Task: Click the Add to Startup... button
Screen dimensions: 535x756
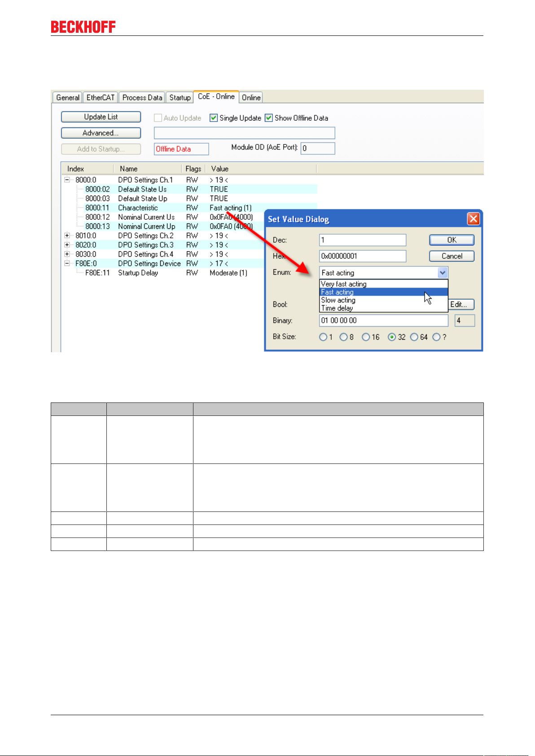Action: click(101, 149)
